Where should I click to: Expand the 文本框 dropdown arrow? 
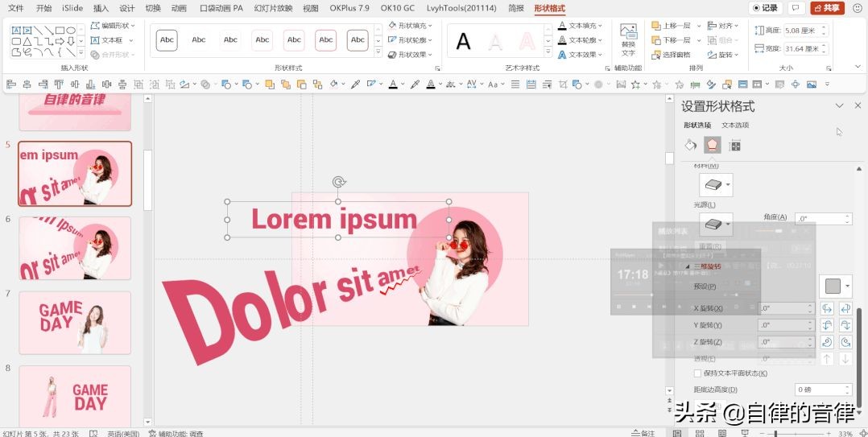pos(131,40)
